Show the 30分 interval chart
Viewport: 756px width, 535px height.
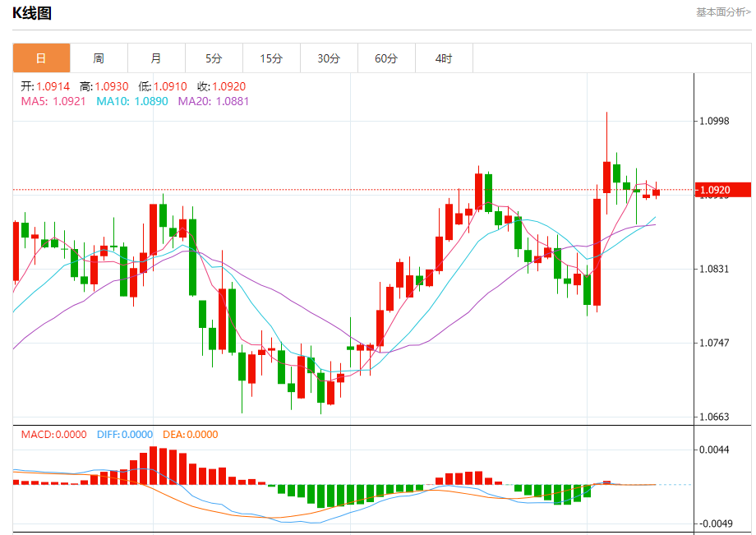click(329, 58)
